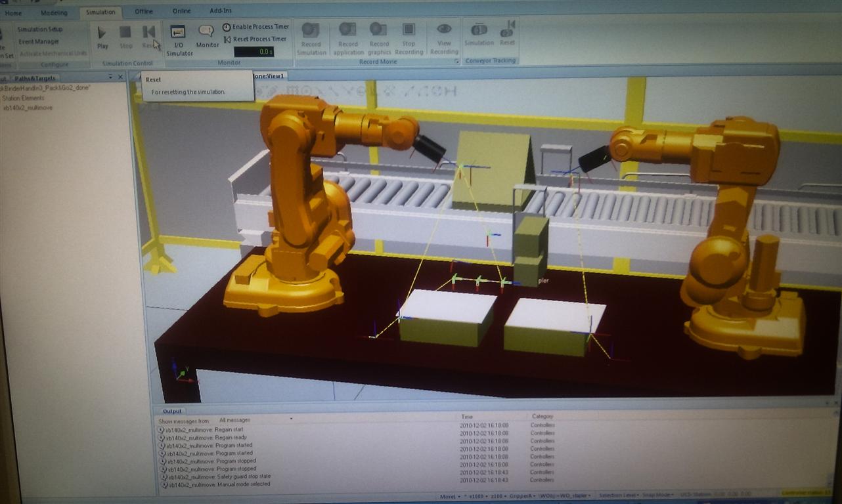Click Record application

348,39
